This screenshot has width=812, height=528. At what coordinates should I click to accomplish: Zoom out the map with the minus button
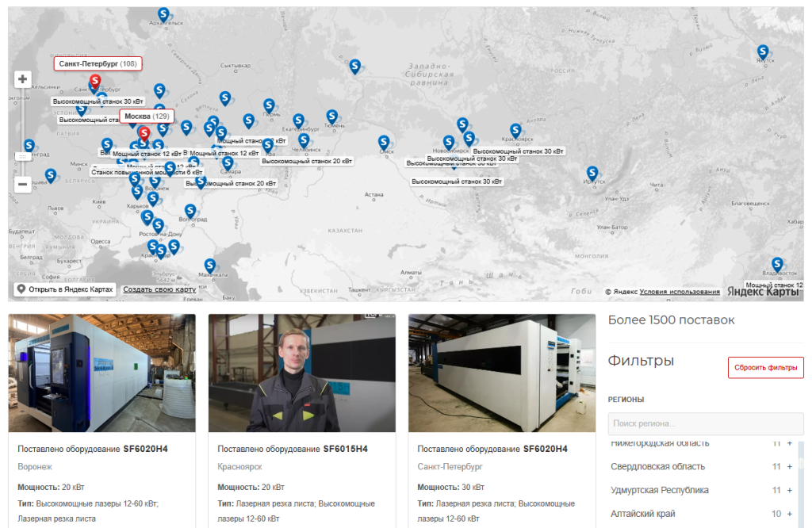point(22,184)
